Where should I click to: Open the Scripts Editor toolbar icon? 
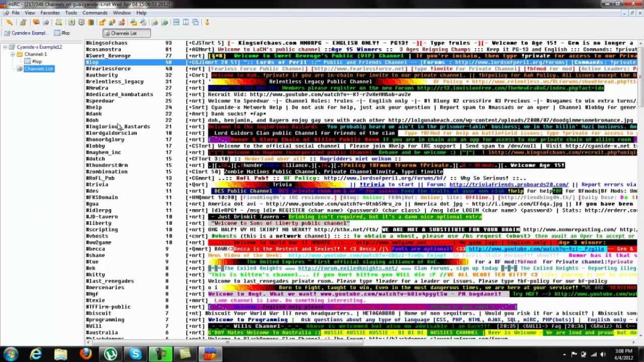click(58, 23)
